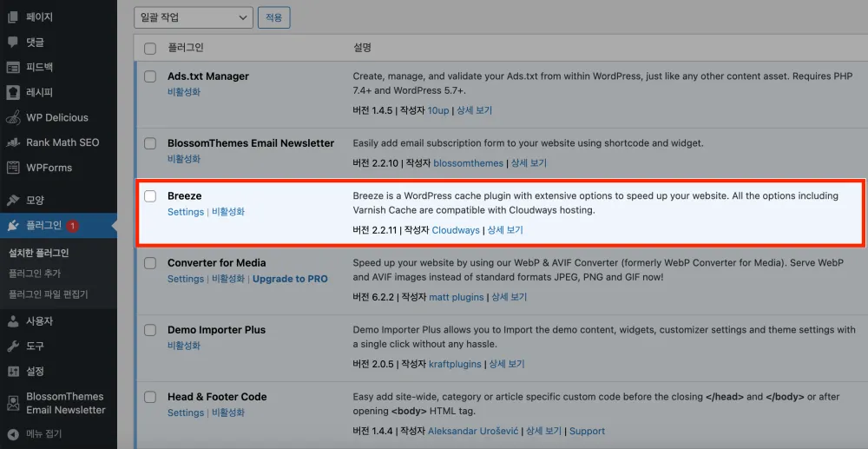Viewport: 868px width, 449px height.
Task: Check the Demo Importer Plus checkbox
Action: pyautogui.click(x=150, y=330)
